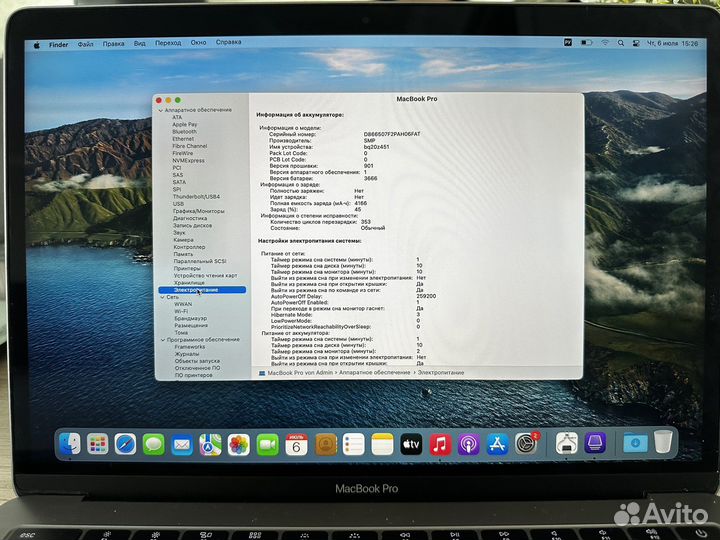Select Брандмауэр in the sidebar
720x540 pixels.
[x=191, y=318]
